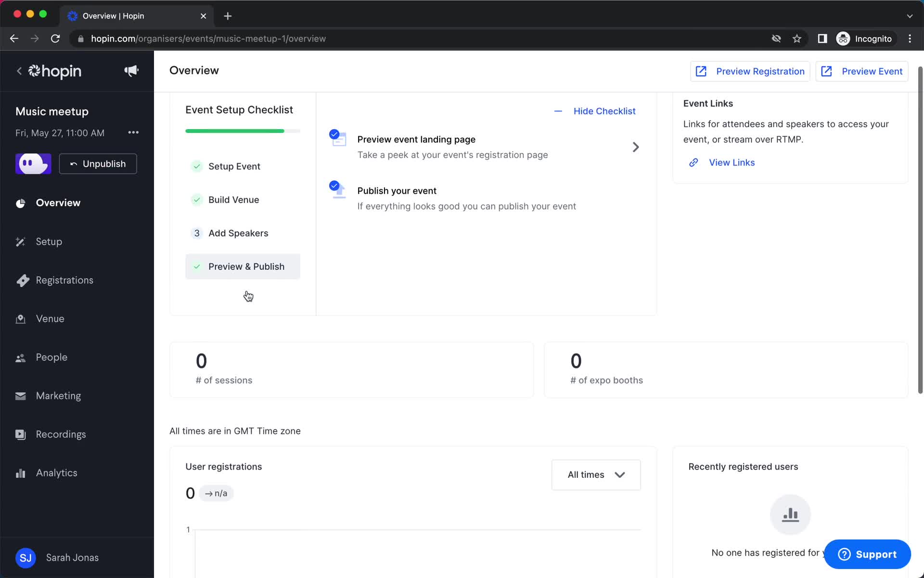Click the Registrations sidebar icon
This screenshot has width=924, height=578.
21,280
